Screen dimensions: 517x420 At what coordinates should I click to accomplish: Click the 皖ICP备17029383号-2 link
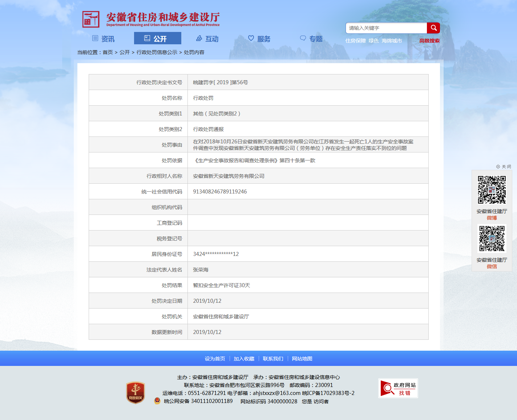pyautogui.click(x=328, y=393)
